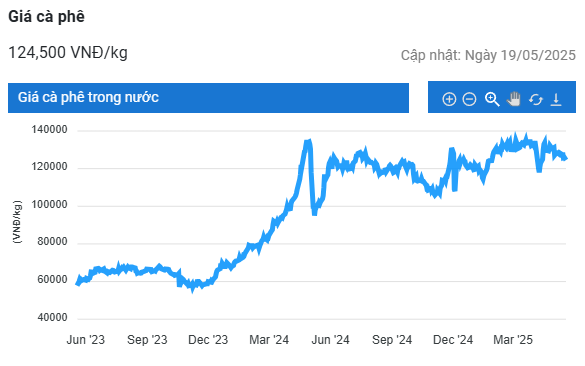Click the zoom out minus icon
585x366 pixels.
[469, 99]
